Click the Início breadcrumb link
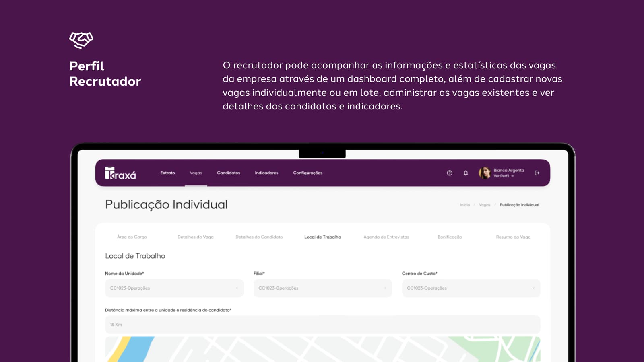 point(465,205)
